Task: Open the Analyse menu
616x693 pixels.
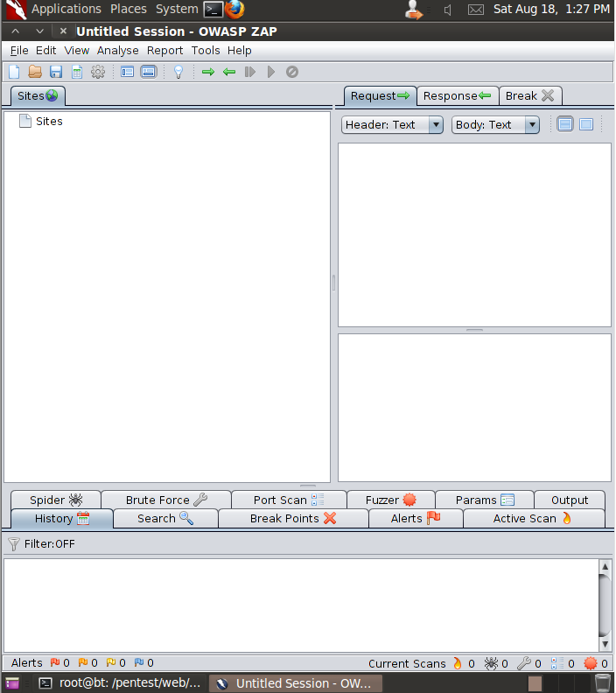Action: coord(117,51)
